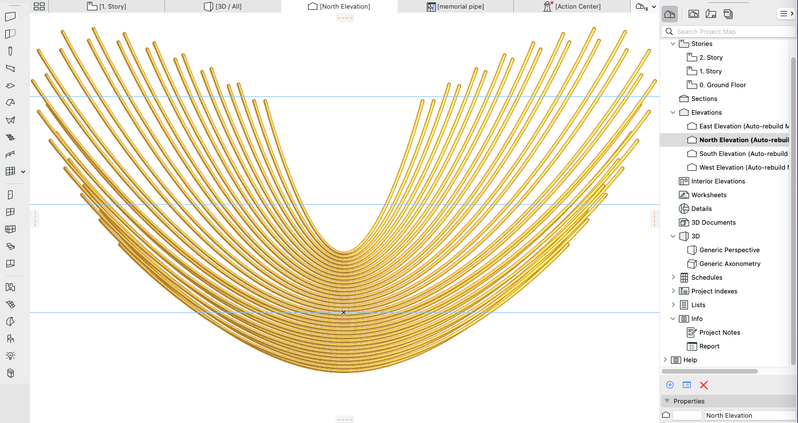
Task: Expand the Help tree node
Action: (x=665, y=360)
